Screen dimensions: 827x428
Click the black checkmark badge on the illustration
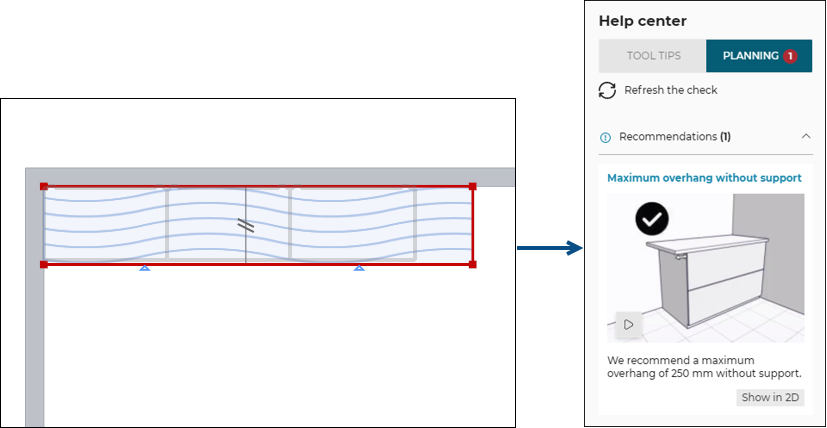[652, 217]
